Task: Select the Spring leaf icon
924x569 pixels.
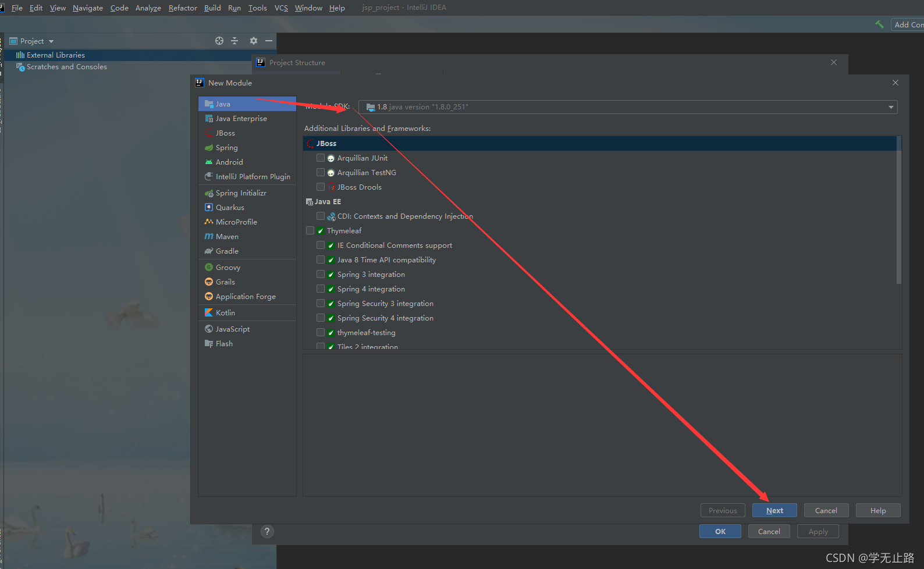Action: 209,147
